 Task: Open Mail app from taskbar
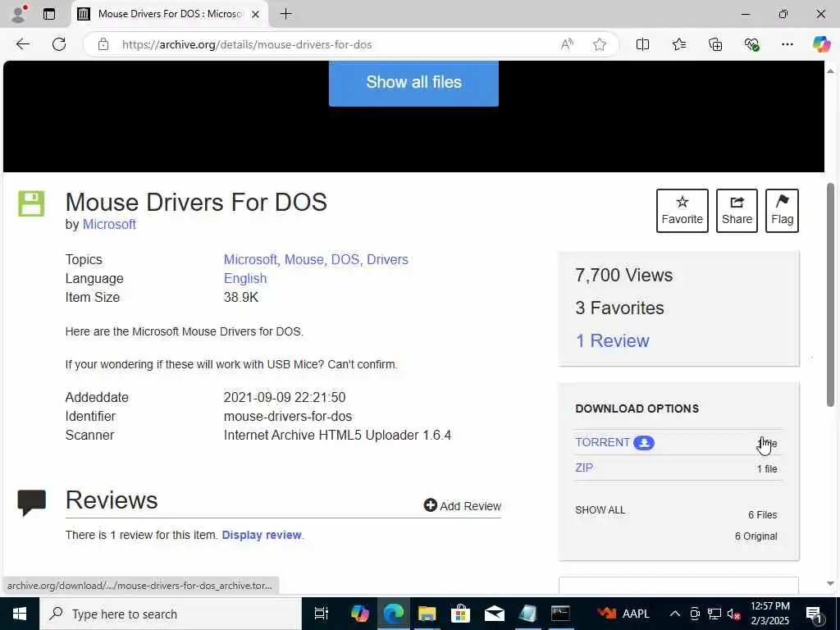click(494, 614)
